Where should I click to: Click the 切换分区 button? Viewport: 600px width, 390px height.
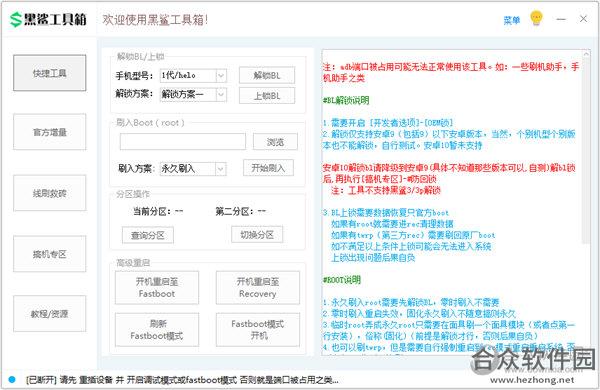coord(257,235)
